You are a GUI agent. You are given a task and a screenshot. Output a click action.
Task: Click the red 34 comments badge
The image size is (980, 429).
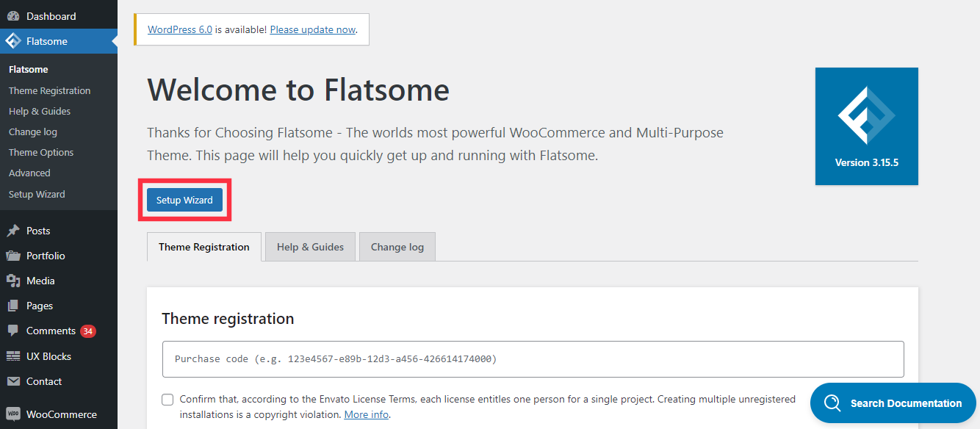click(x=88, y=331)
